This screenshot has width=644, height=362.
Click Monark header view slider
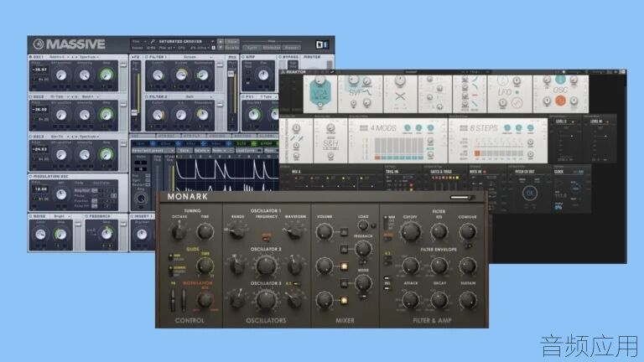[463, 198]
